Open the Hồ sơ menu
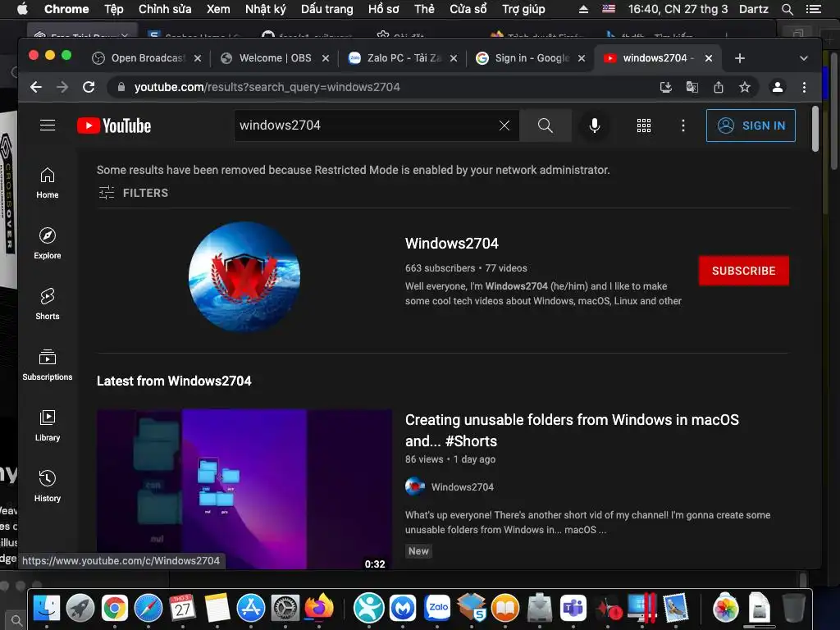This screenshot has height=630, width=840. [x=384, y=9]
